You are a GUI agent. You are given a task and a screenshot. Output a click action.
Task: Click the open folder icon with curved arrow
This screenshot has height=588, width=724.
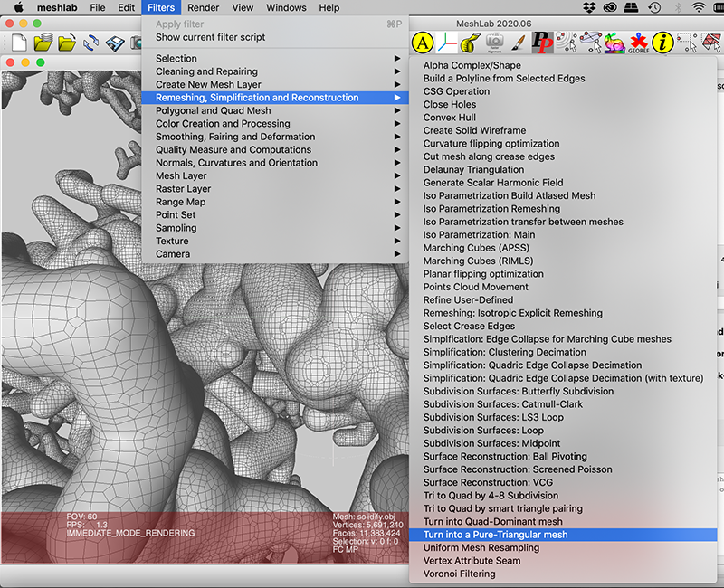click(67, 43)
